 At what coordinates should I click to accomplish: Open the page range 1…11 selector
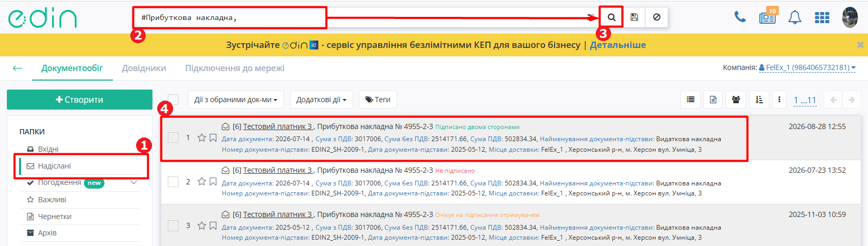pyautogui.click(x=805, y=100)
